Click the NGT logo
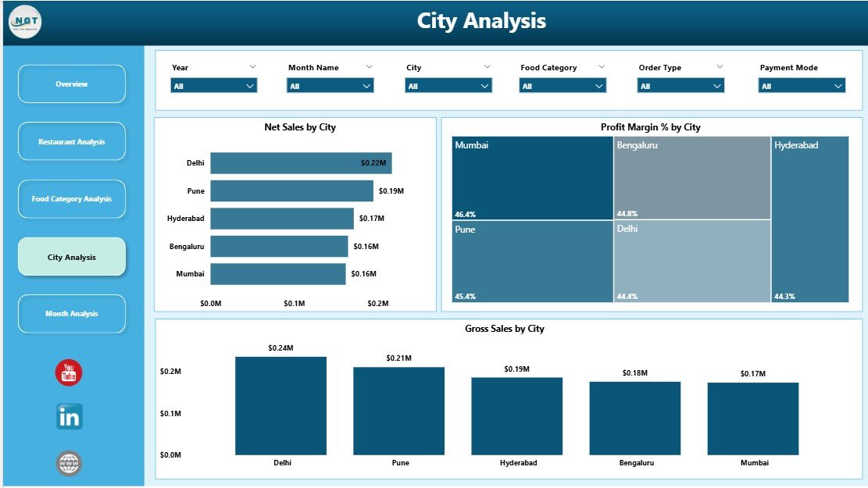 pos(24,21)
